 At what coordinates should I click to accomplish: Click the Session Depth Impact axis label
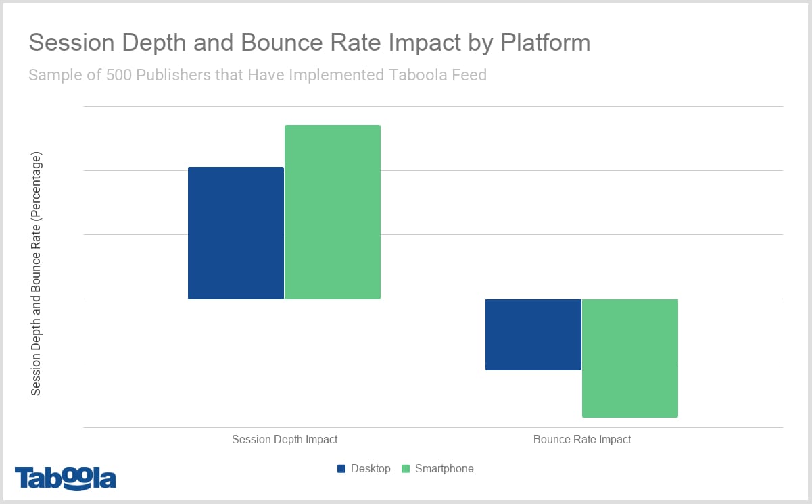285,439
